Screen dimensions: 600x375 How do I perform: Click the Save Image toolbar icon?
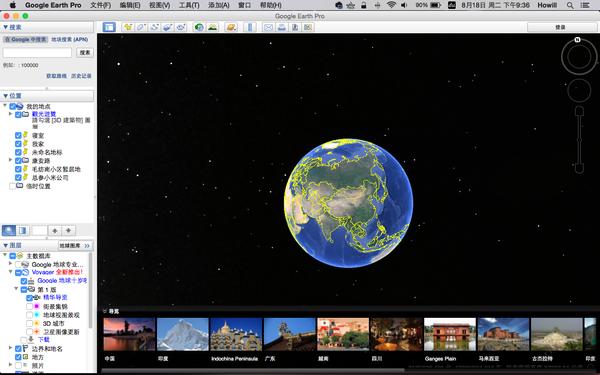pos(295,27)
